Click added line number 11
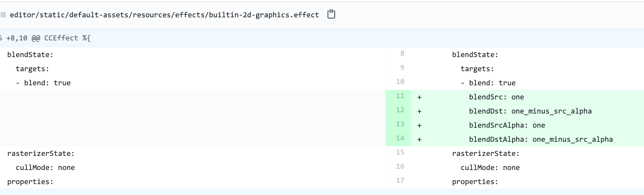 [400, 96]
